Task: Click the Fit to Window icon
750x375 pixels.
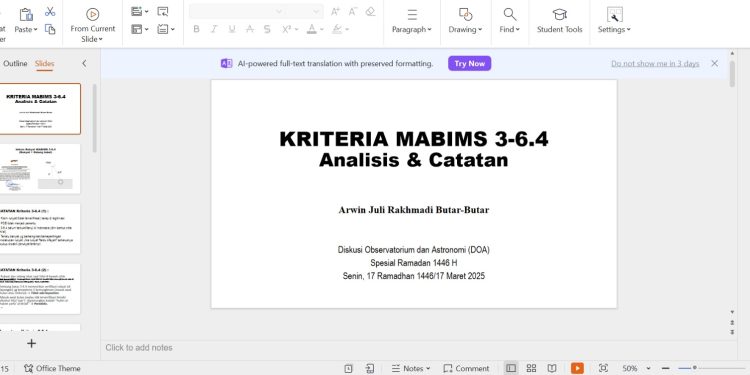Action: coord(604,368)
